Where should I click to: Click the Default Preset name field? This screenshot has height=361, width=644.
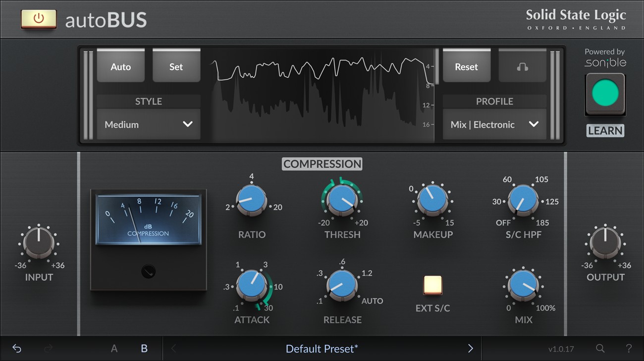coord(322,348)
